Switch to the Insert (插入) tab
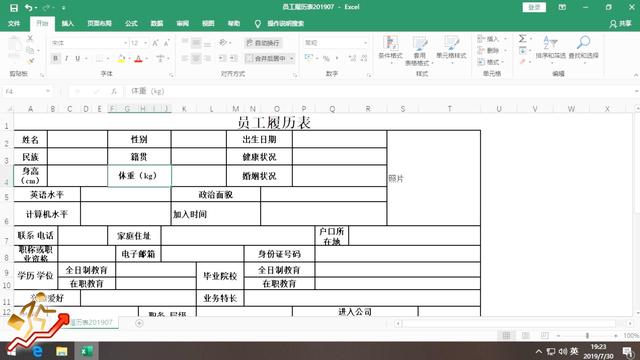Viewport: 640px width, 360px height. pos(68,24)
